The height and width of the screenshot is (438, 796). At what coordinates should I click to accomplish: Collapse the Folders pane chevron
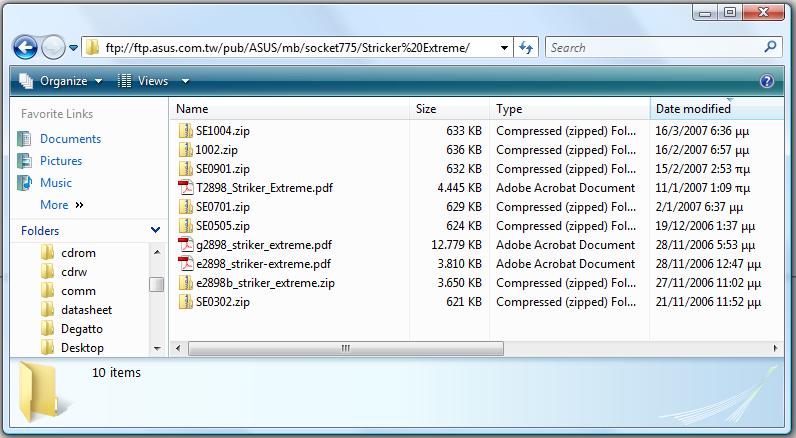[155, 230]
